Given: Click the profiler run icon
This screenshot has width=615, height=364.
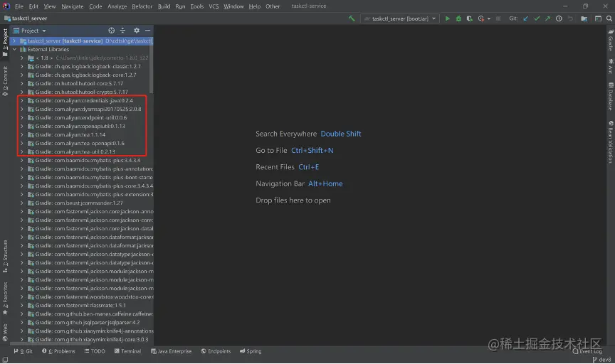Looking at the screenshot, I should (x=481, y=18).
